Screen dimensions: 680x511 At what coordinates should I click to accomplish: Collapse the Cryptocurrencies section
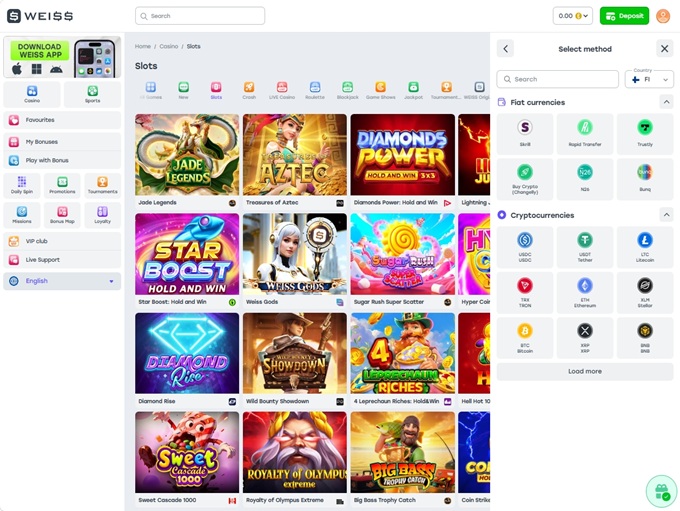(x=666, y=215)
